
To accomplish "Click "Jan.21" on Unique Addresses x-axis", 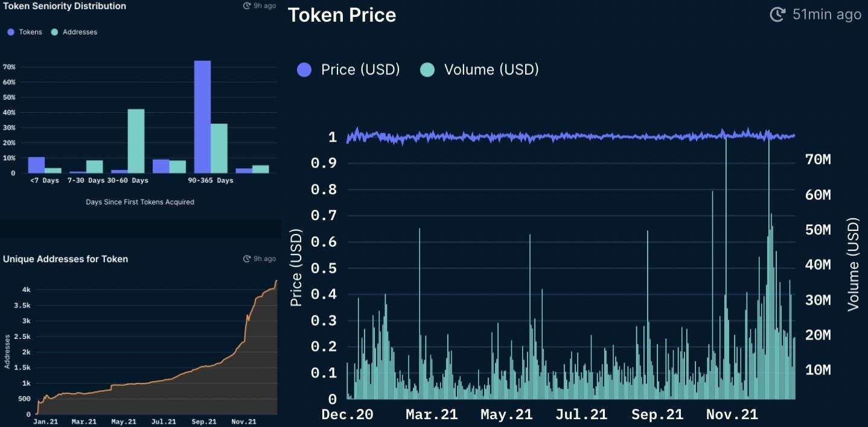I will [45, 422].
